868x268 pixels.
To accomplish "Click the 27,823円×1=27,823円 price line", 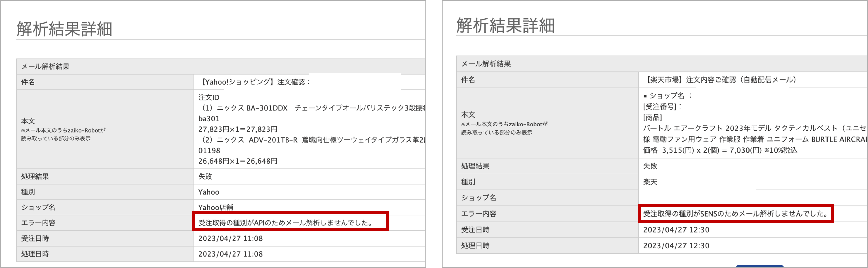I will click(x=238, y=129).
